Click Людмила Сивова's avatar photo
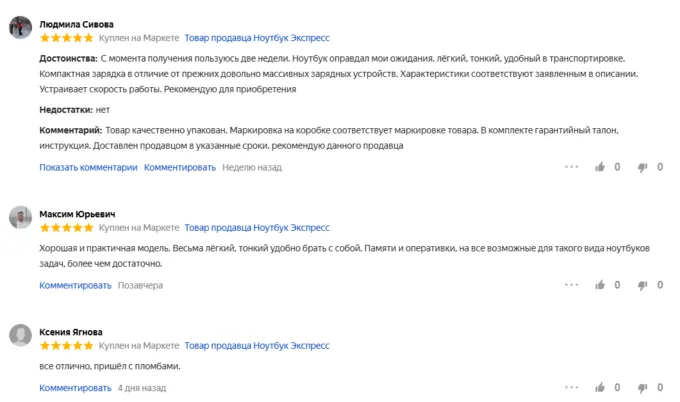This screenshot has height=402, width=680. [19, 29]
